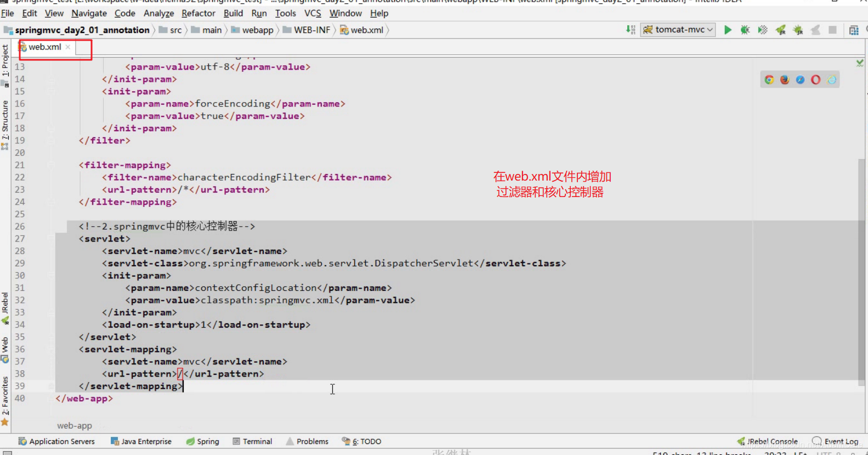Viewport: 868px width, 455px height.
Task: Open the Project tool window
Action: point(5,65)
